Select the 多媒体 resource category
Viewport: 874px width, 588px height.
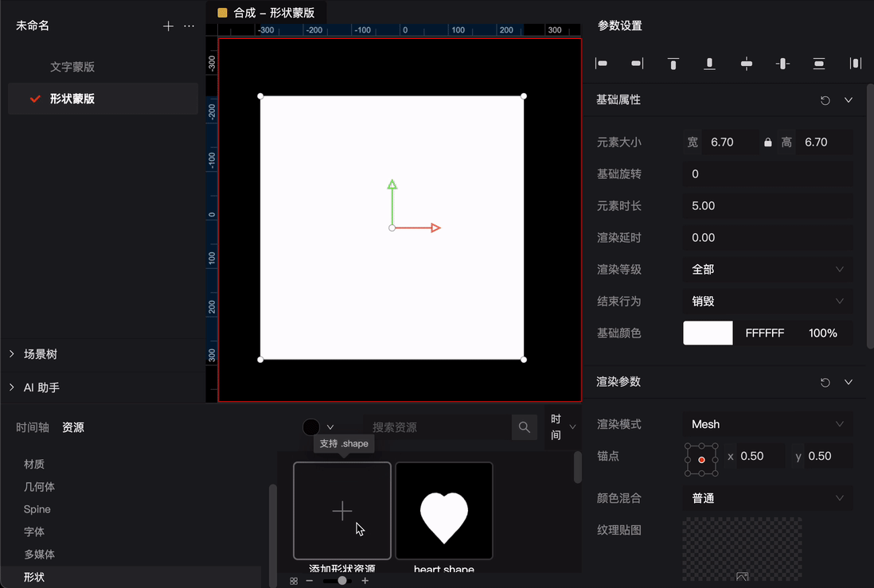coord(39,555)
